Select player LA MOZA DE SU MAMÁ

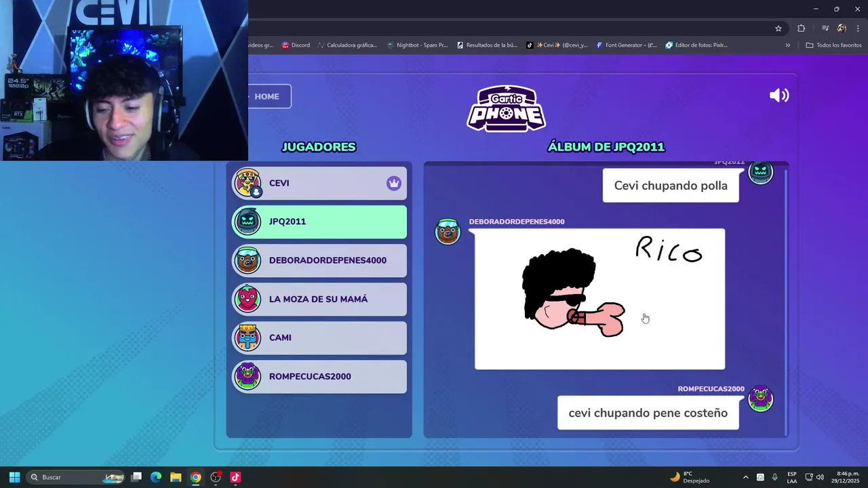319,299
